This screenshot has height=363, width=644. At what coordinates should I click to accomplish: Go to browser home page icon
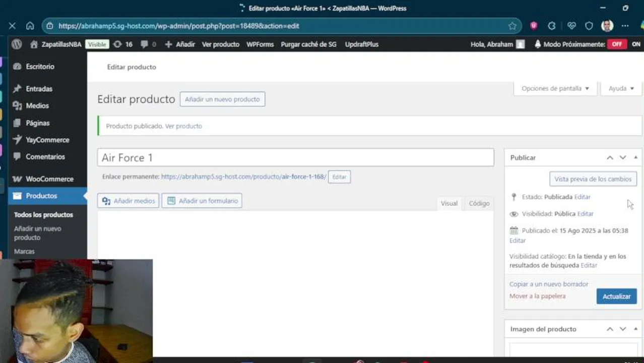point(30,26)
